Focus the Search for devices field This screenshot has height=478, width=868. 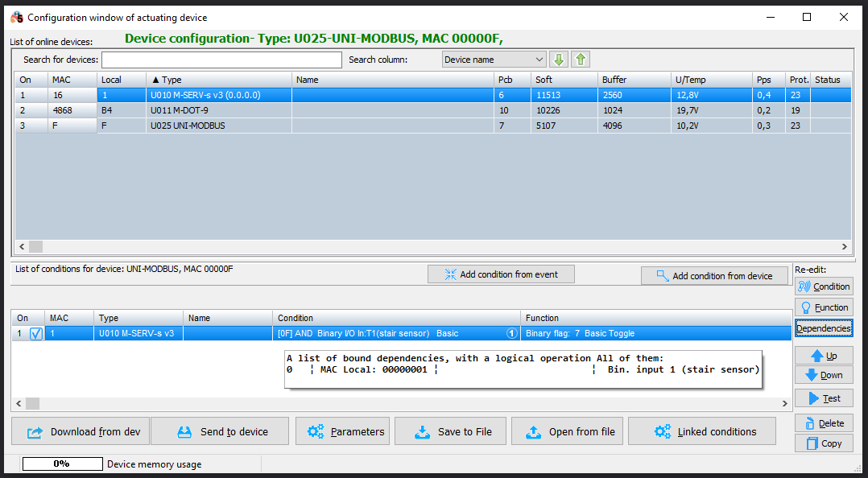point(221,60)
